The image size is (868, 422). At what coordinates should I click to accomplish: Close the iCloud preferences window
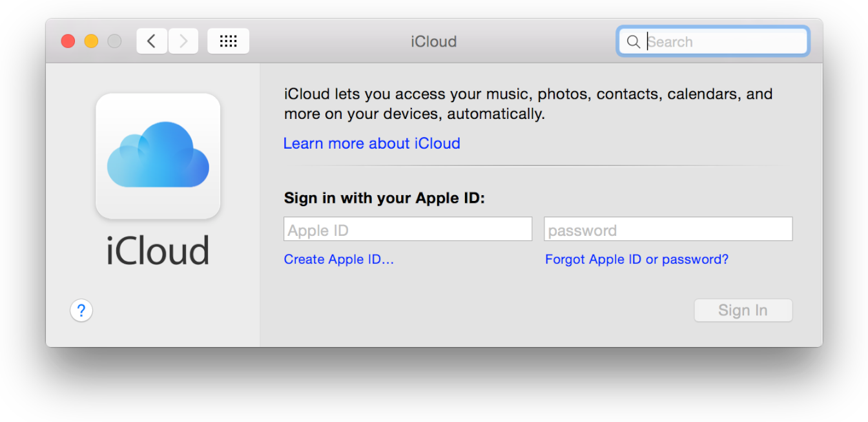[x=68, y=41]
